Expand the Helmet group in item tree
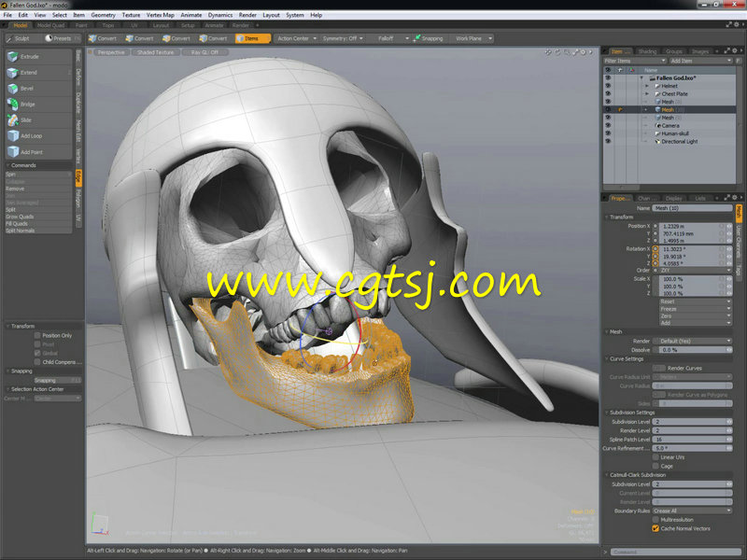 tap(647, 86)
